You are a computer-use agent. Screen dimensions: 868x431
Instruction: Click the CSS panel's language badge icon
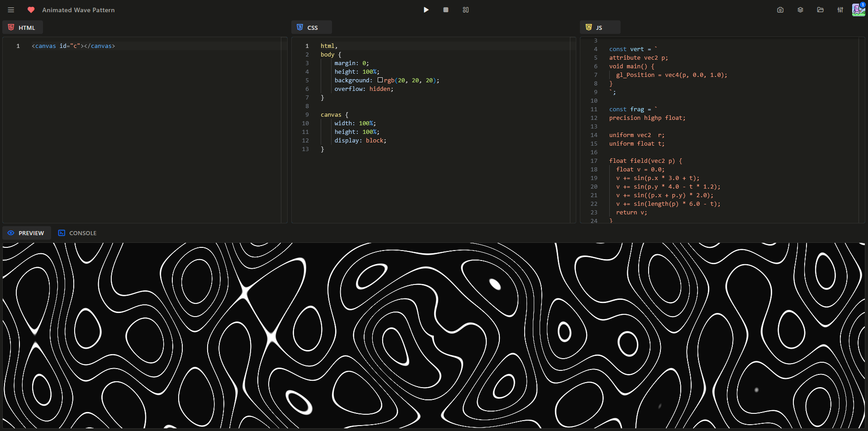[x=300, y=27]
